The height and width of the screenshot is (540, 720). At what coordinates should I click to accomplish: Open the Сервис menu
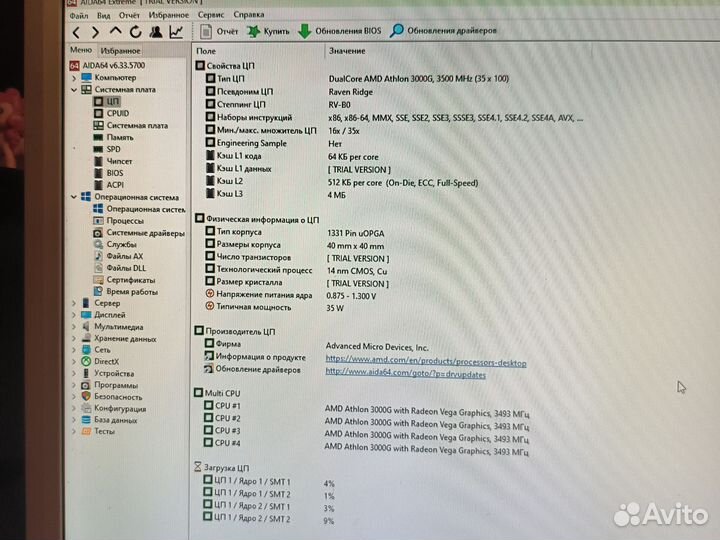point(211,15)
